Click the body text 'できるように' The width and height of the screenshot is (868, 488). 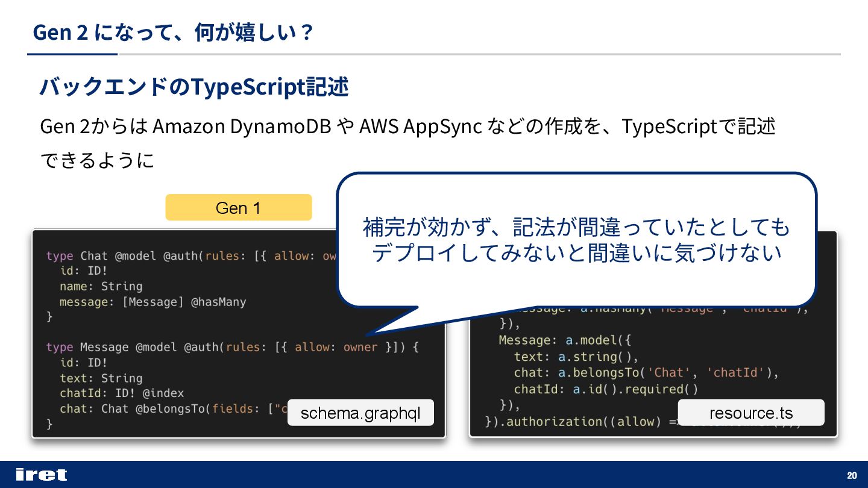(x=97, y=161)
